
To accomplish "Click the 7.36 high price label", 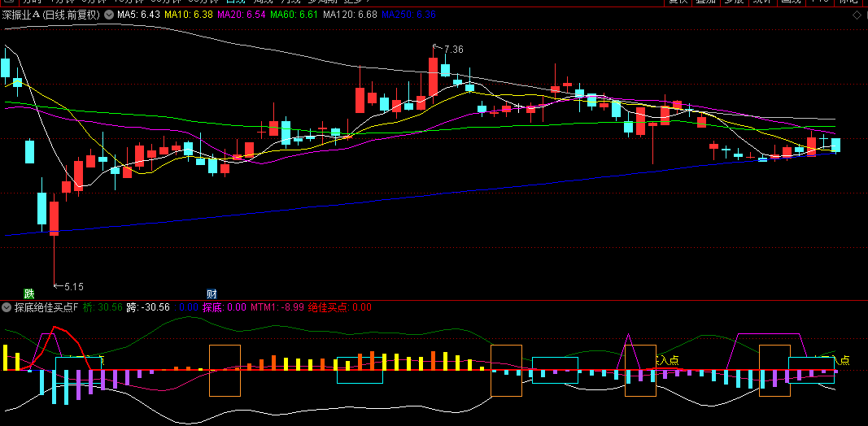I will 453,50.
